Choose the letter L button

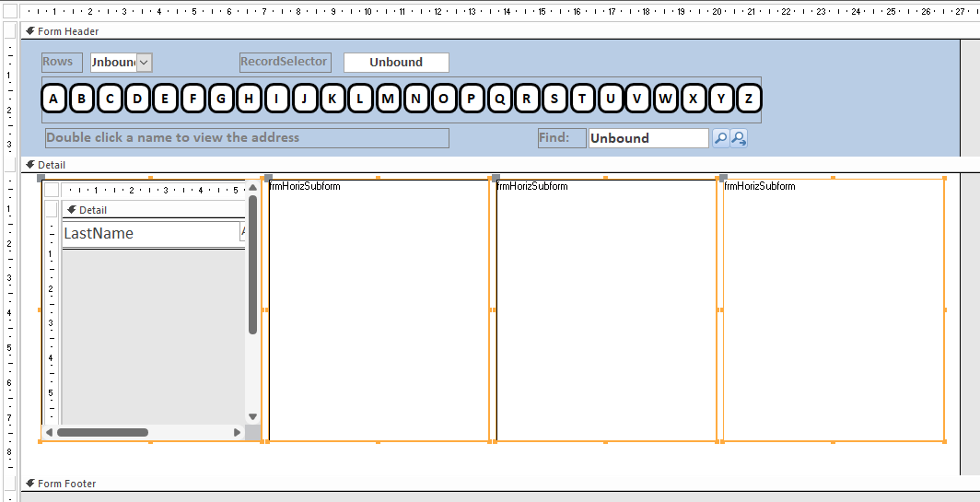(x=360, y=99)
